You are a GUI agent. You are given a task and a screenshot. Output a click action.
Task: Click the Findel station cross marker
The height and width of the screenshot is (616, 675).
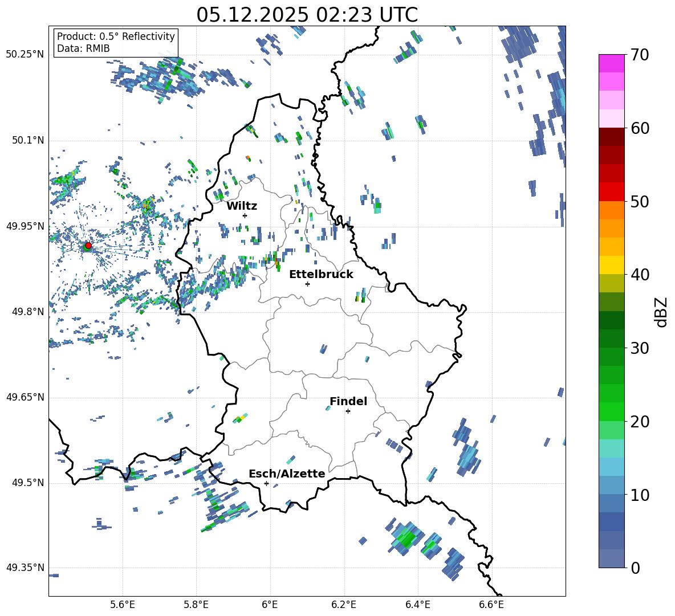click(348, 411)
